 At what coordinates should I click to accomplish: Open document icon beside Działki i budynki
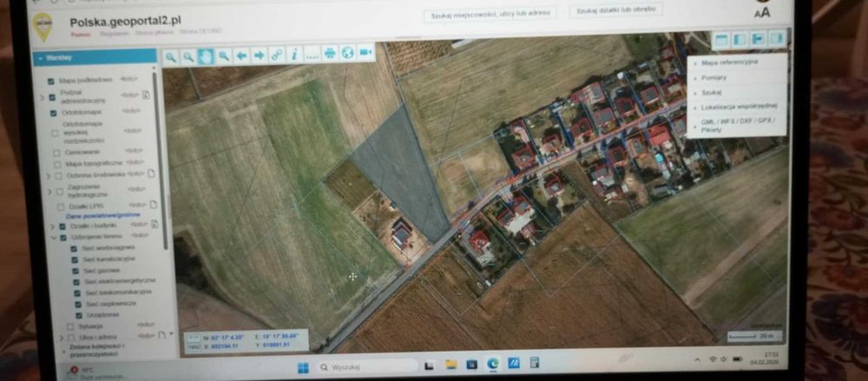155,224
